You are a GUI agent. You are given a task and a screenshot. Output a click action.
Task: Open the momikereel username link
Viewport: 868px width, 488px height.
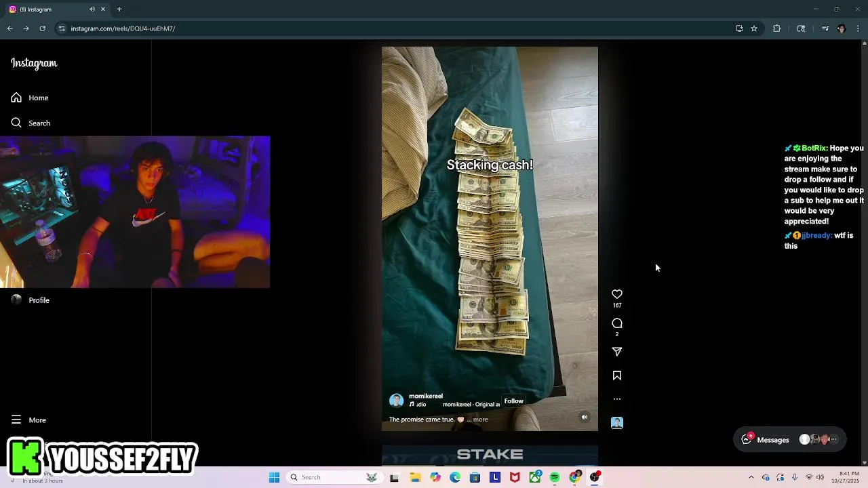click(x=426, y=396)
